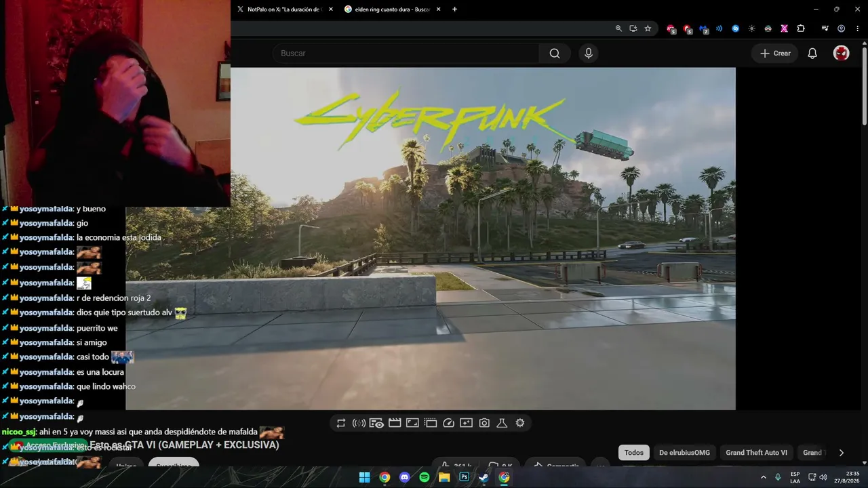Select the Grand Theft Auto VI chip
This screenshot has height=488, width=868.
tap(756, 453)
